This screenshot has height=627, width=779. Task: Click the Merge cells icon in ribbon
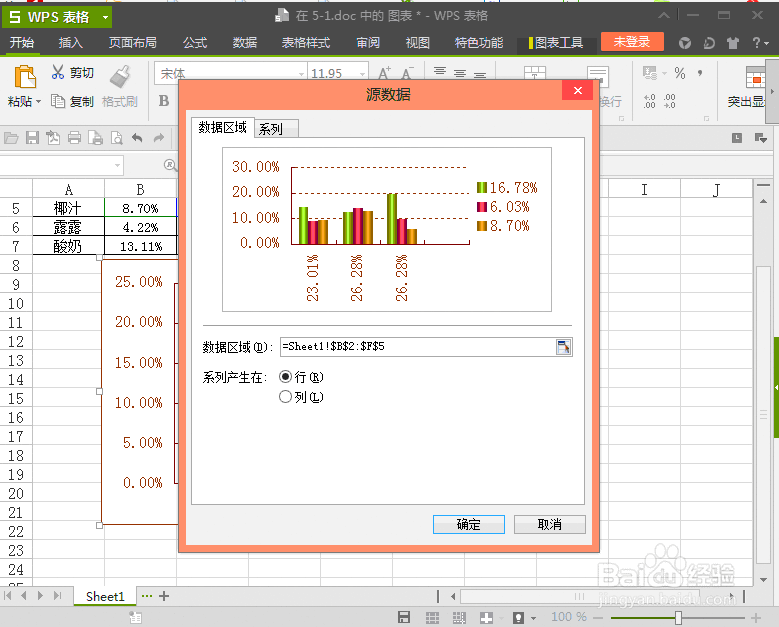[x=535, y=74]
